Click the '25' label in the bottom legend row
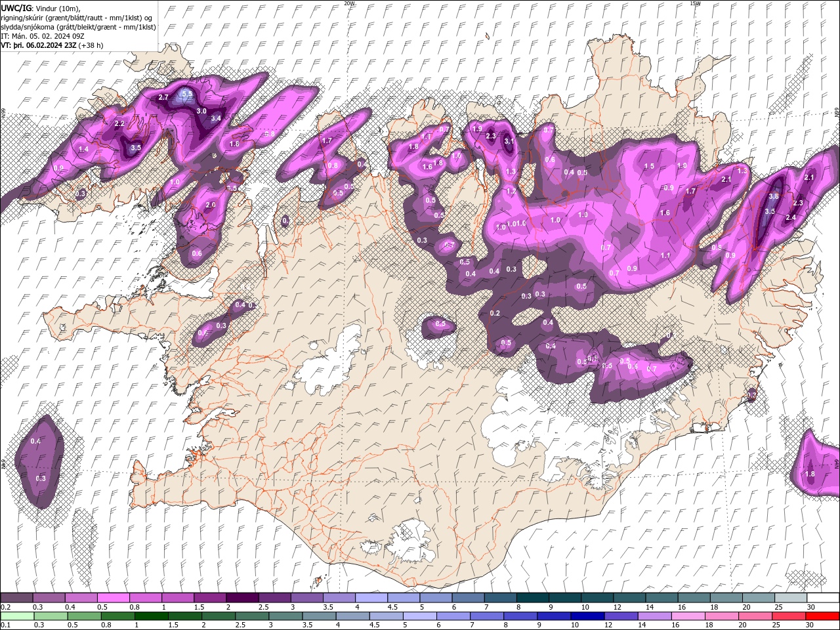This screenshot has height=630, width=840. [x=777, y=625]
